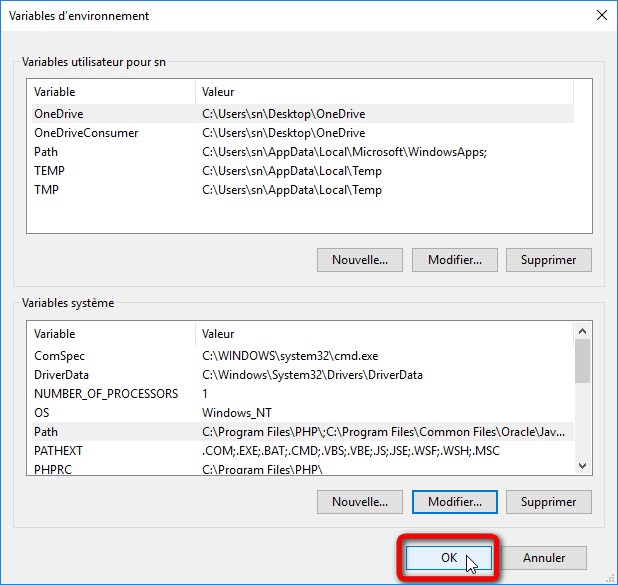
Task: Select the system Path variable row
Action: click(x=303, y=432)
